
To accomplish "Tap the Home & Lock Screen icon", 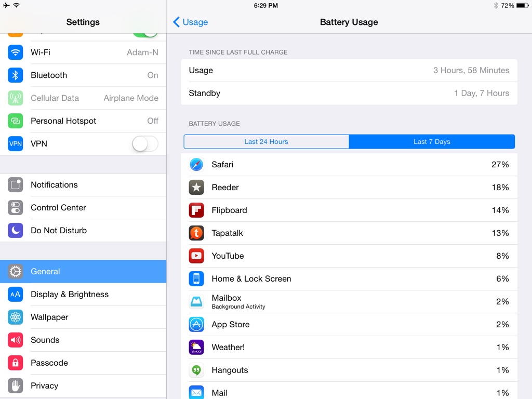I will tap(196, 278).
